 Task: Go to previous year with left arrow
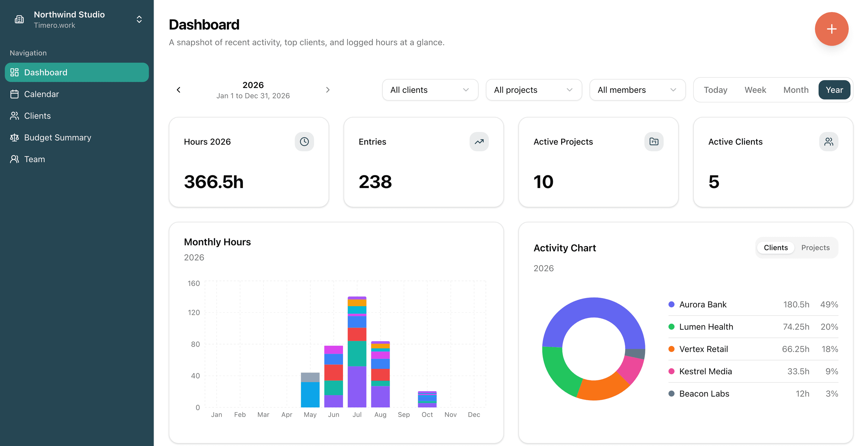point(179,90)
